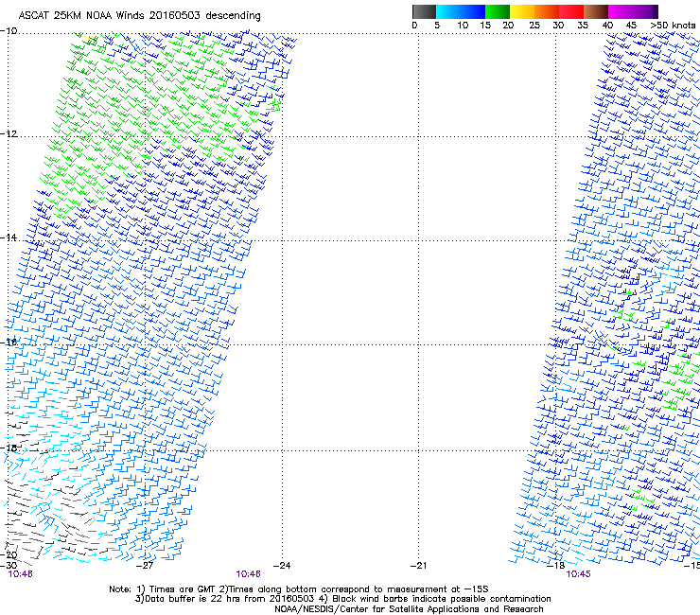700x615 pixels.
Task: Click the purple time label '10:45'
Action: click(578, 574)
